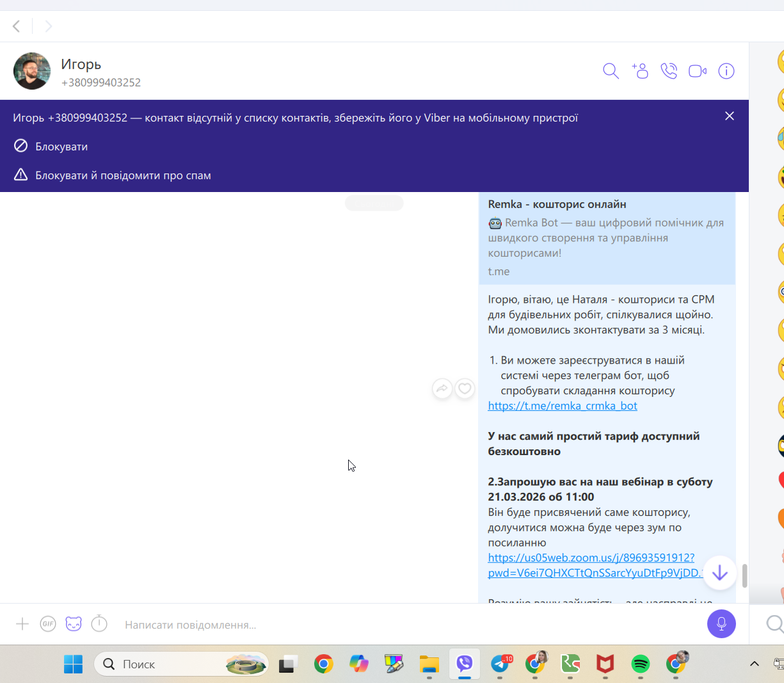Click the Viber taskbar icon
784x683 pixels.
(x=465, y=664)
